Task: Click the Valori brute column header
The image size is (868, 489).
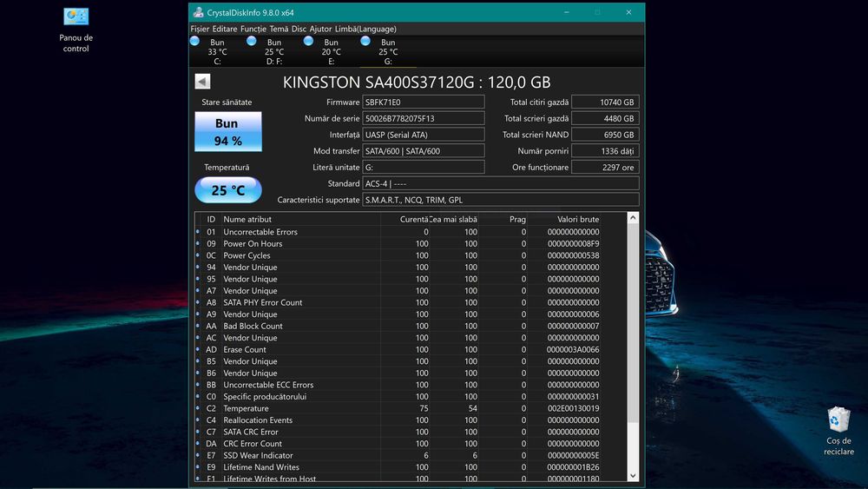Action: [577, 220]
